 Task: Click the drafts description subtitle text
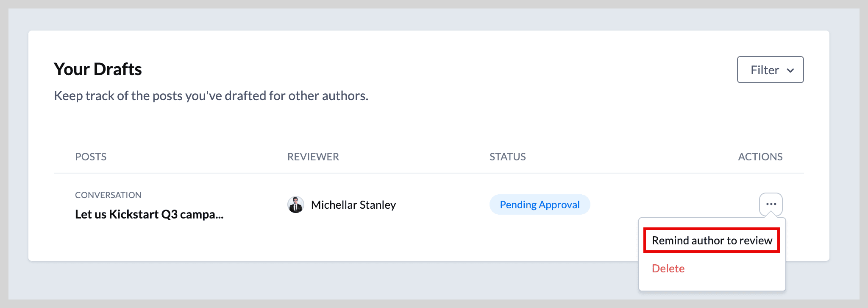point(211,96)
